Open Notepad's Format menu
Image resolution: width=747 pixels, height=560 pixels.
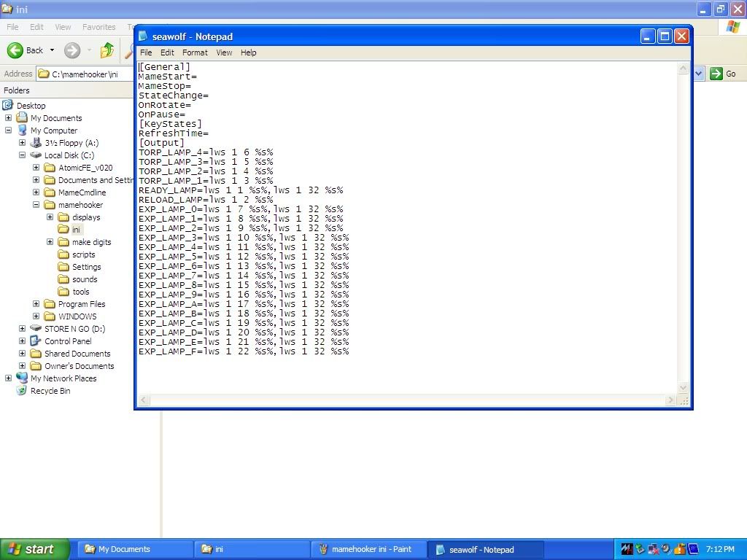coord(195,52)
